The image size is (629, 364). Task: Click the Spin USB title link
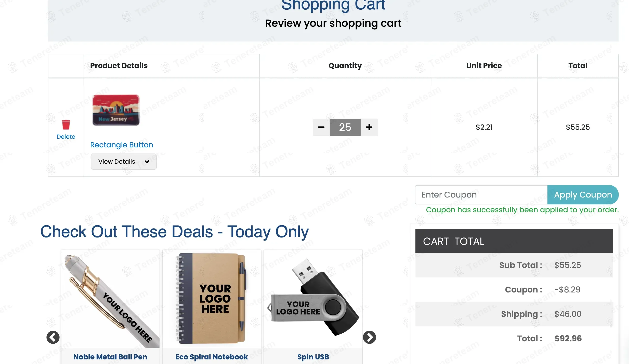point(313,357)
